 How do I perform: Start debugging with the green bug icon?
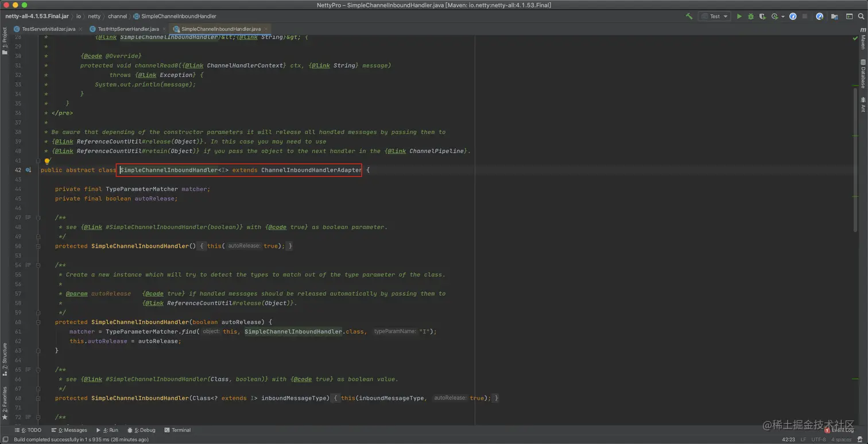[x=750, y=17]
